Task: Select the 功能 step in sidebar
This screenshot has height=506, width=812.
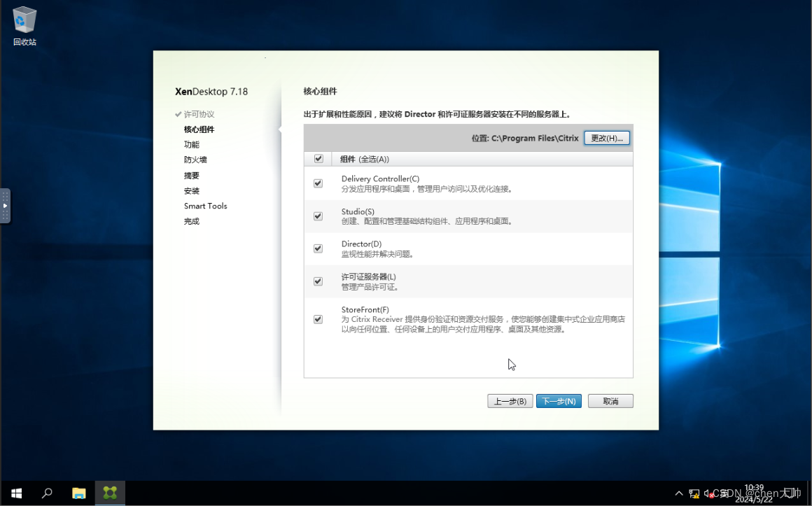Action: (192, 144)
